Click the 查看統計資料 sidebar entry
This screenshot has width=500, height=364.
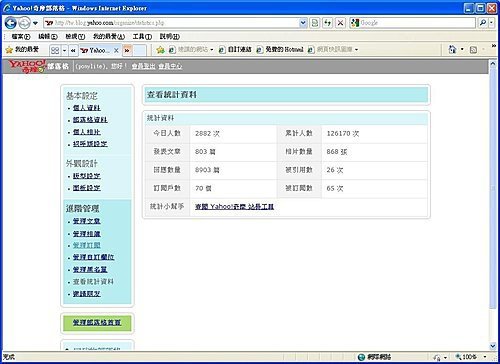pos(93,282)
